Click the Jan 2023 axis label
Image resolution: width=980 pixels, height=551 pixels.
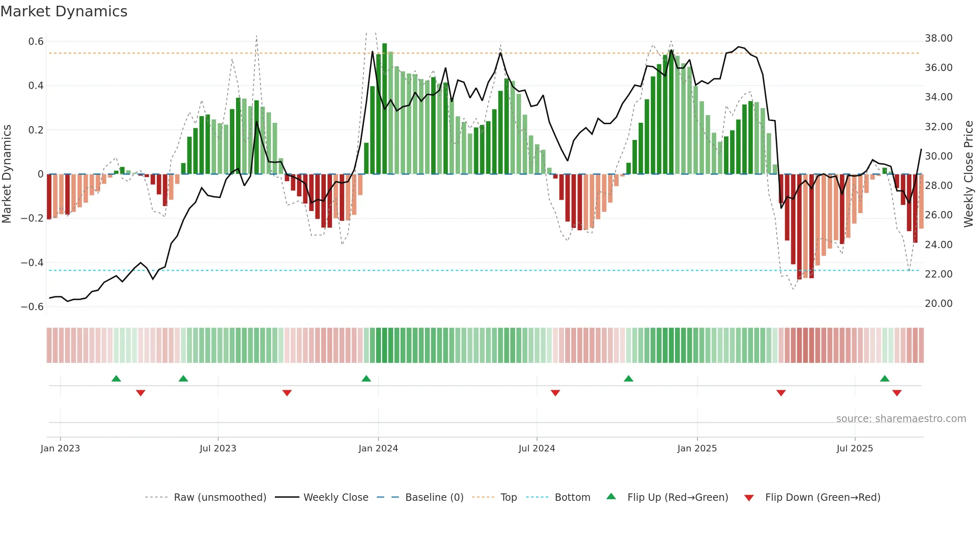(x=60, y=448)
